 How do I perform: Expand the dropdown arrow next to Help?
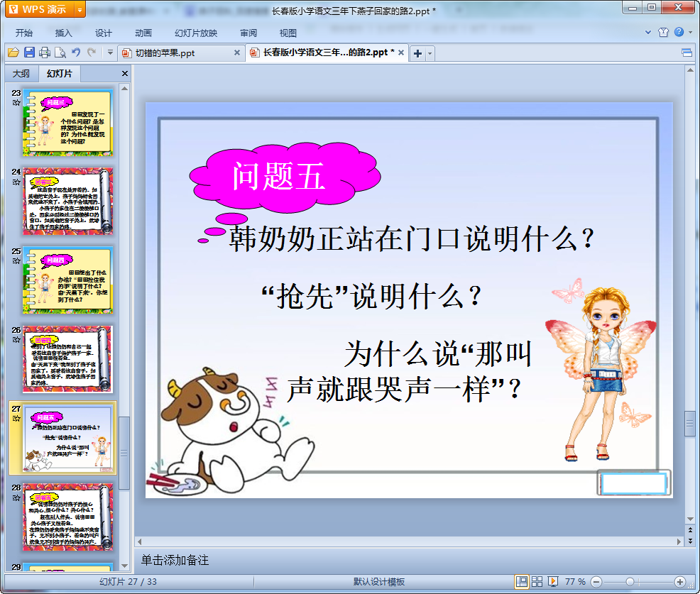pyautogui.click(x=690, y=32)
